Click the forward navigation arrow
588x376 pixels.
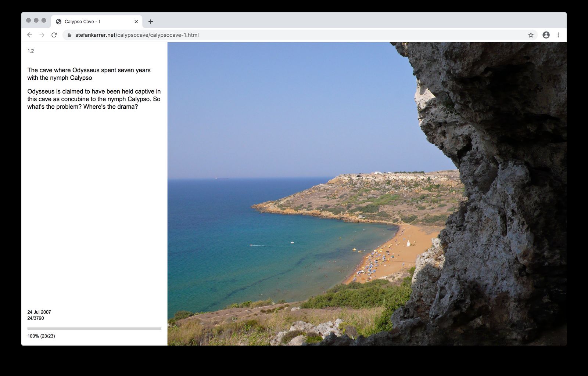(x=41, y=35)
